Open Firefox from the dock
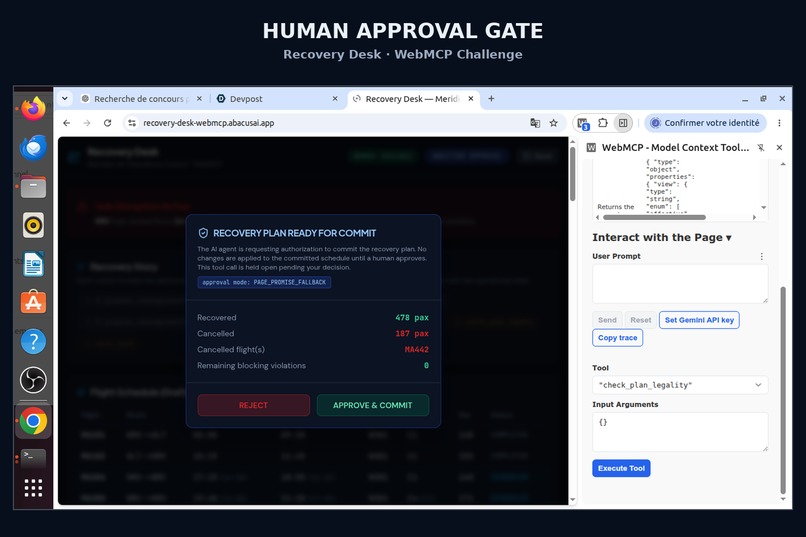Viewport: 806px width, 537px height. click(33, 108)
